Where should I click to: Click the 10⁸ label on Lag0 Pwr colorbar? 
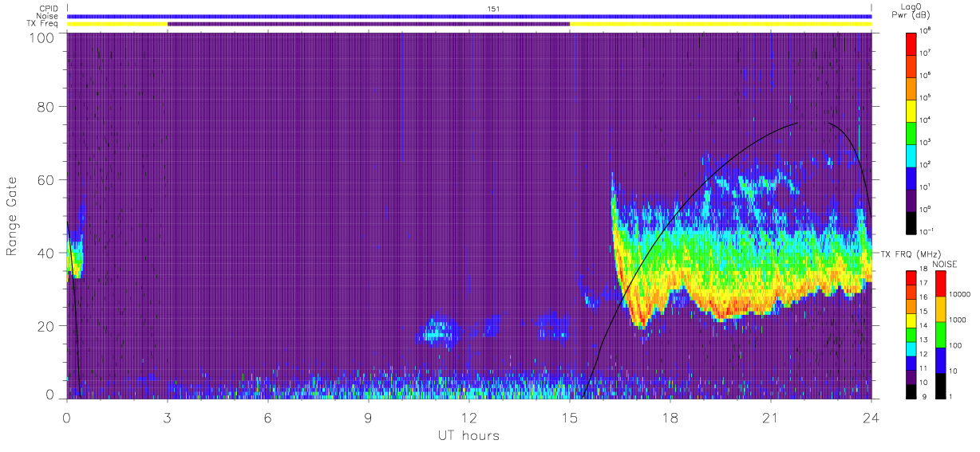tap(927, 31)
